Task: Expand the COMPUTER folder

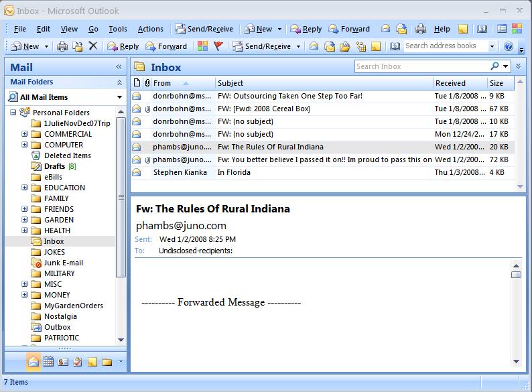Action: click(x=24, y=145)
